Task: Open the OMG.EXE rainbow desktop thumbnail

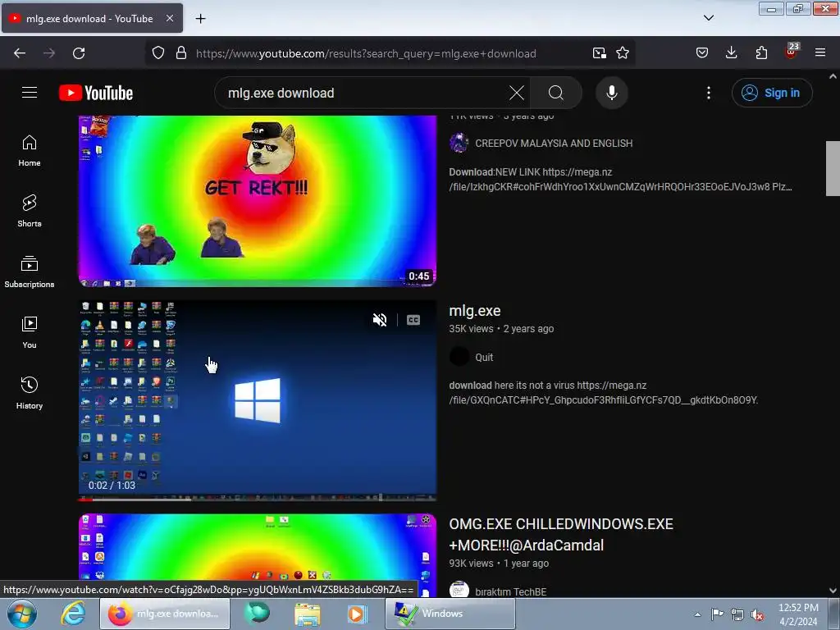Action: click(258, 555)
